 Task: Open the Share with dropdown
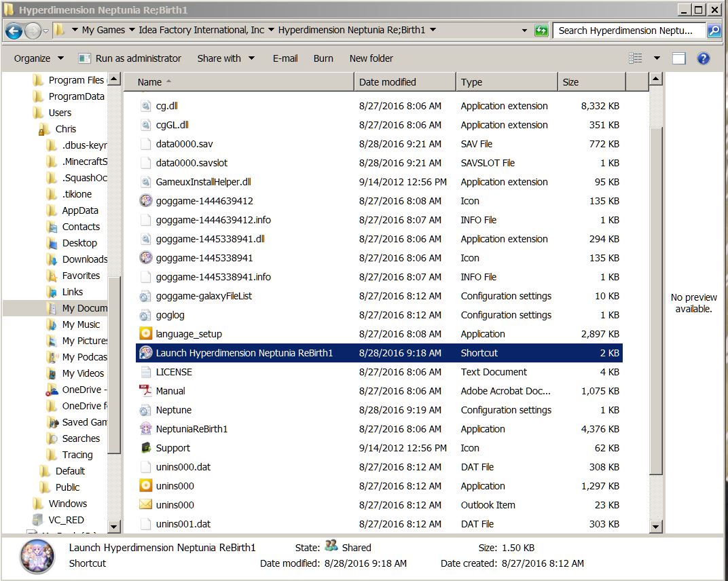[226, 58]
